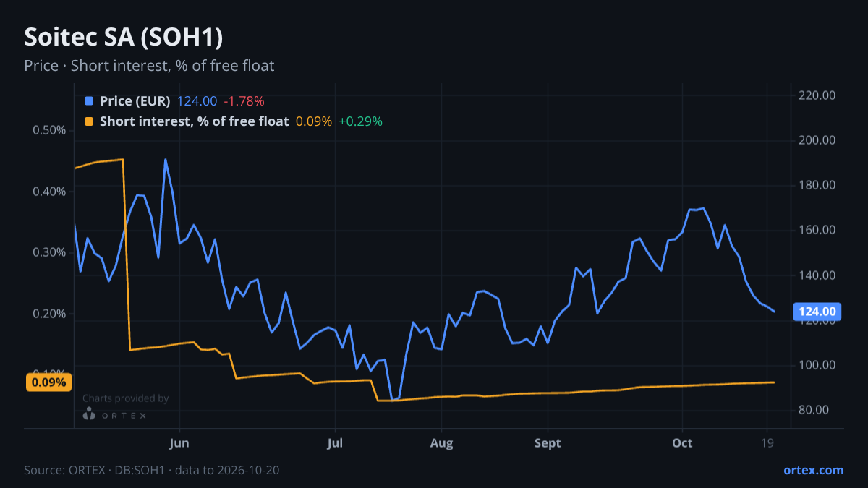Viewport: 868px width, 488px height.
Task: Click the 100.00 right axis label
Action: point(817,365)
